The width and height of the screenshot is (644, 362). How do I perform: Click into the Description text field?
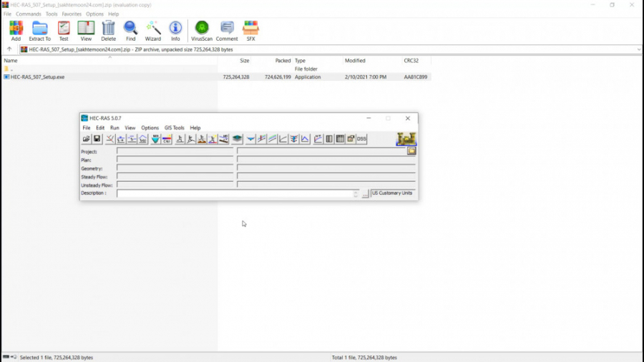point(235,193)
